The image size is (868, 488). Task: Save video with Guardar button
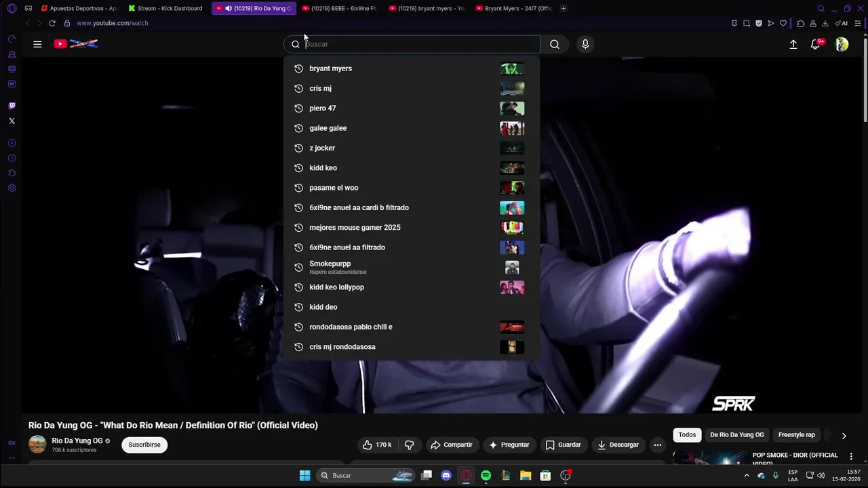tap(564, 445)
